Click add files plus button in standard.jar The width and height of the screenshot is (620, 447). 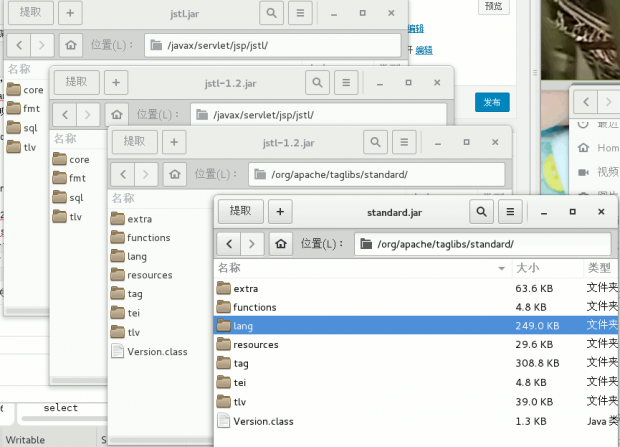pos(280,211)
